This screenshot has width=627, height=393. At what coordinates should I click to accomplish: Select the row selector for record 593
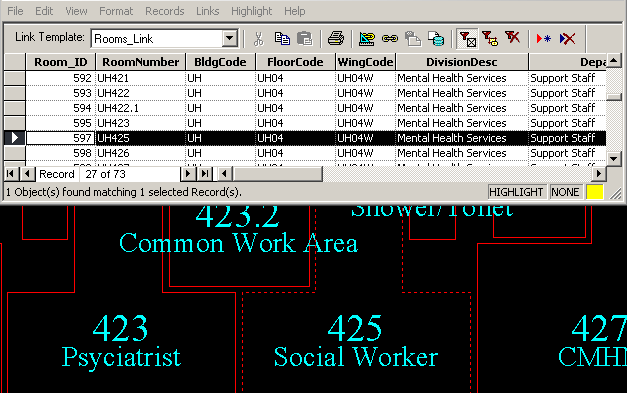[x=15, y=93]
